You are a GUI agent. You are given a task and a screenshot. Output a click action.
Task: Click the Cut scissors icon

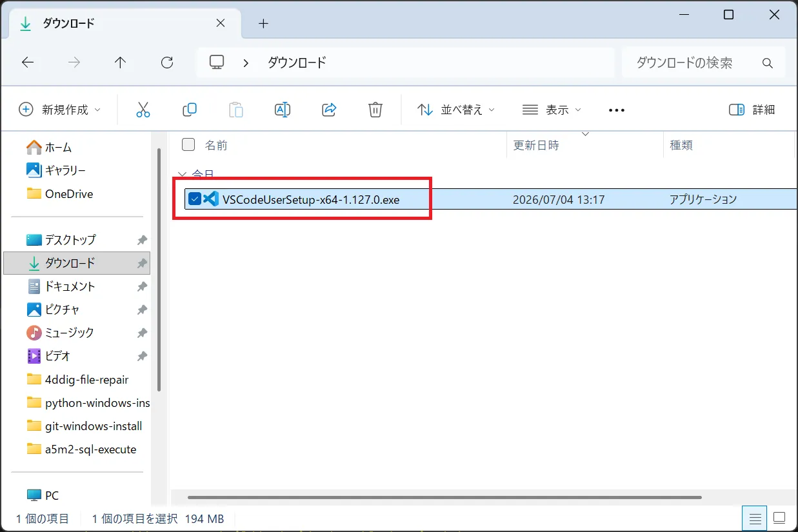coord(143,110)
